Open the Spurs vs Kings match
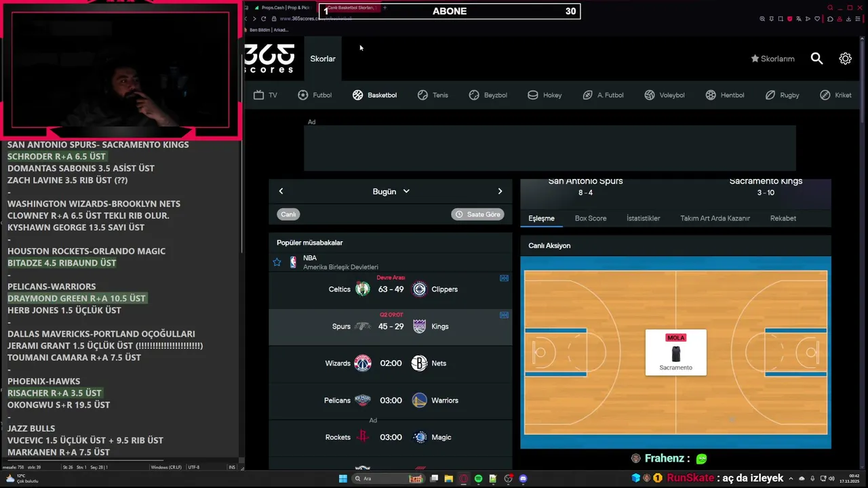The width and height of the screenshot is (868, 488). click(x=391, y=327)
